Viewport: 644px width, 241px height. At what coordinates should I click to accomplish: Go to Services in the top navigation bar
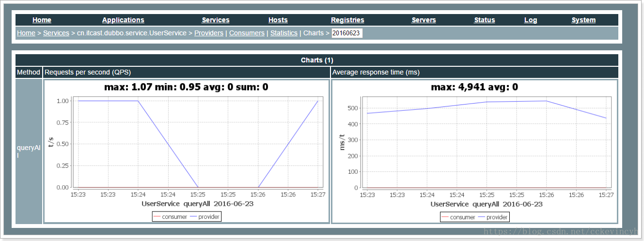(x=216, y=20)
